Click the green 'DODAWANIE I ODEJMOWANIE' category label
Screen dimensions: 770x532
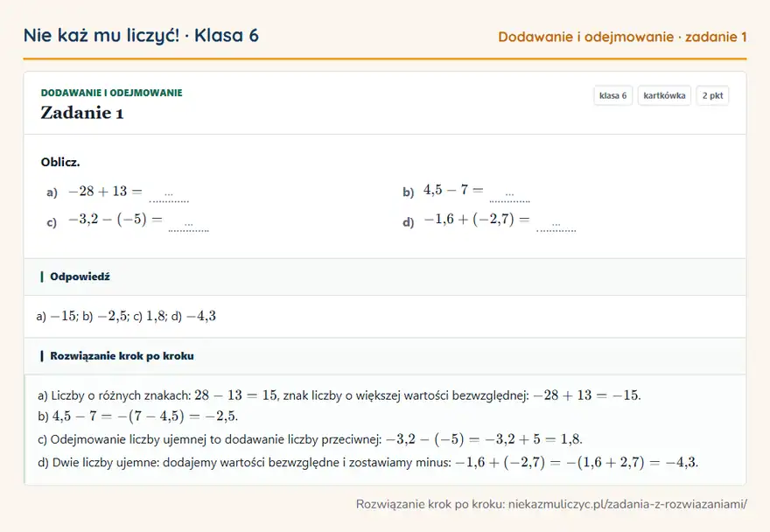point(111,93)
